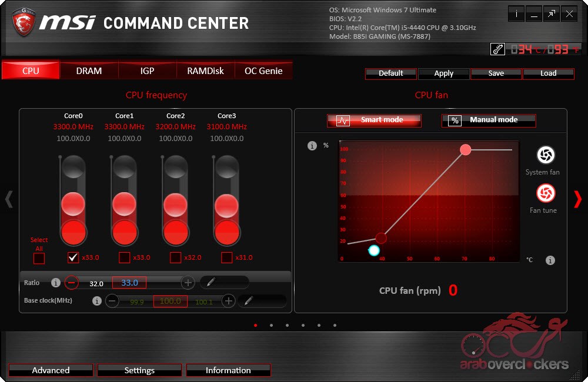Increase Base clock with plus button
Viewport: 588px width, 382px height.
pos(228,301)
